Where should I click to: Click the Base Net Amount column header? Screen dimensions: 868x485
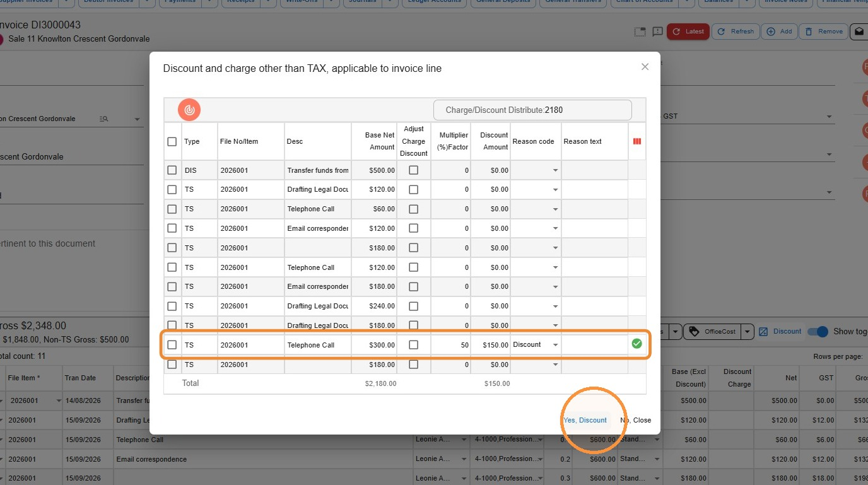coord(374,141)
